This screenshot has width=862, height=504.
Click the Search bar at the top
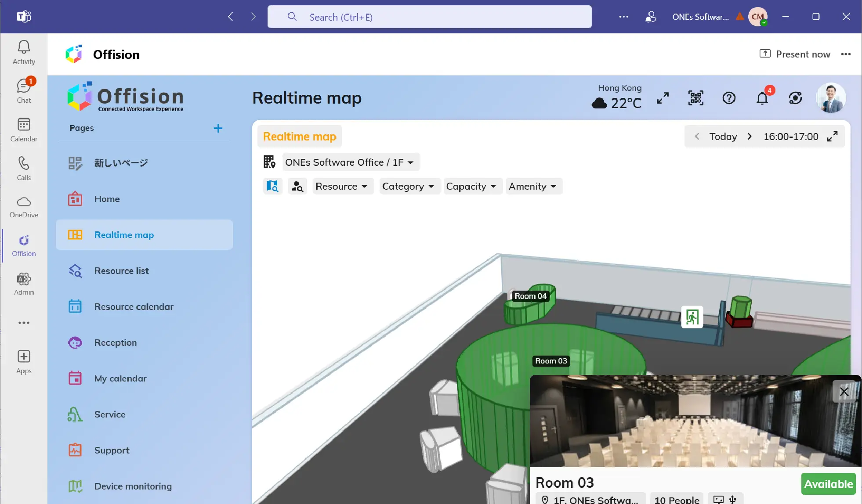[429, 17]
